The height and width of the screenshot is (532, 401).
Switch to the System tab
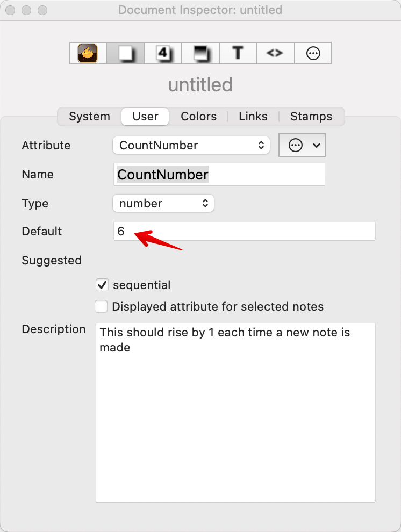point(90,117)
